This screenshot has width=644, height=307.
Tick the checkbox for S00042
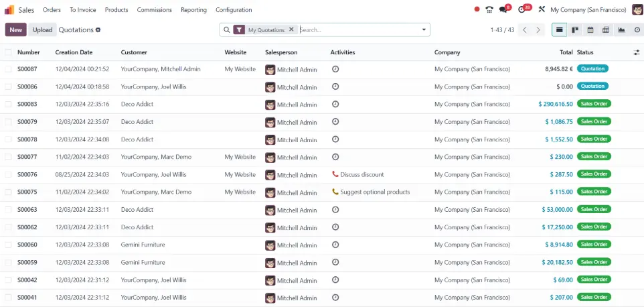tap(8, 280)
